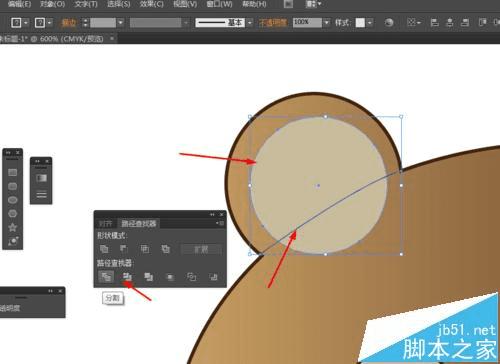Open the stroke color swatch dropdown arrow
Viewport: 500px width, 364px height.
pyautogui.click(x=50, y=23)
